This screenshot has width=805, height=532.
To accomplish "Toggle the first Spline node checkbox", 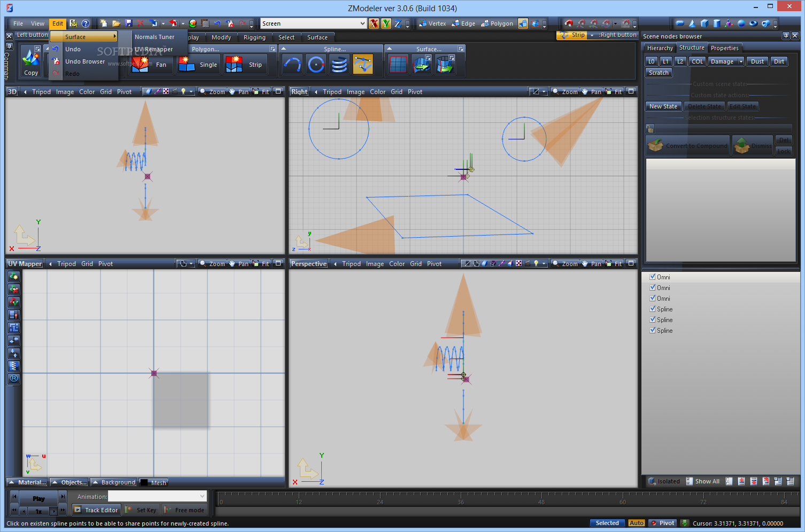I will point(652,309).
